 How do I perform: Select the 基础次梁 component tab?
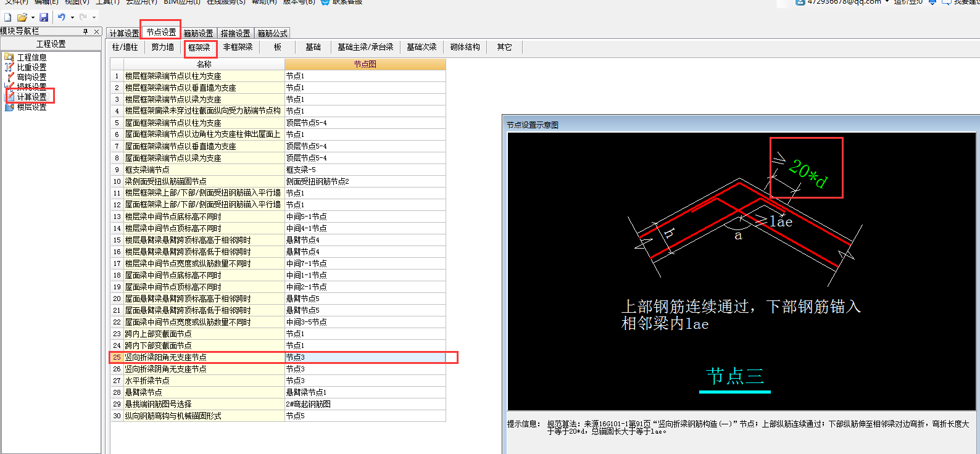click(421, 47)
